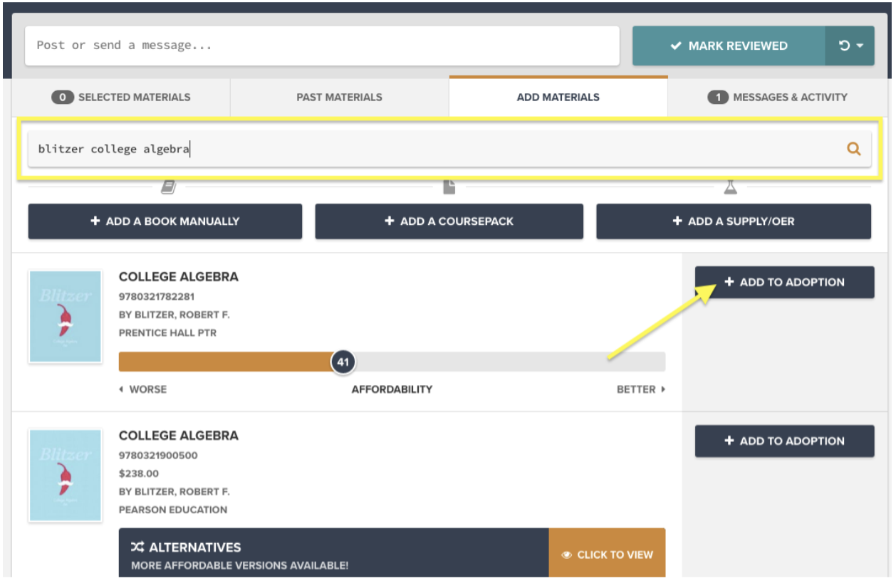This screenshot has height=588, width=896.
Task: Click the document icon above Add a Coursepack
Action: coord(449,187)
